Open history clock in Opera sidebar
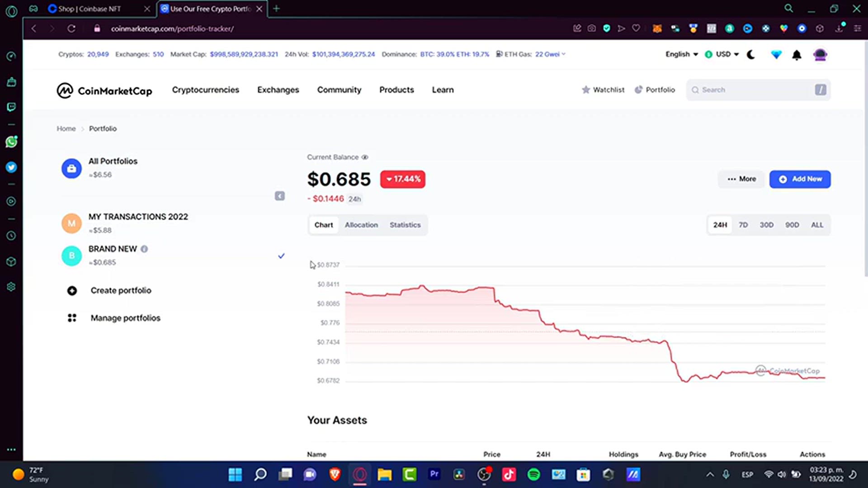Screen dimensions: 868x488 (11, 236)
